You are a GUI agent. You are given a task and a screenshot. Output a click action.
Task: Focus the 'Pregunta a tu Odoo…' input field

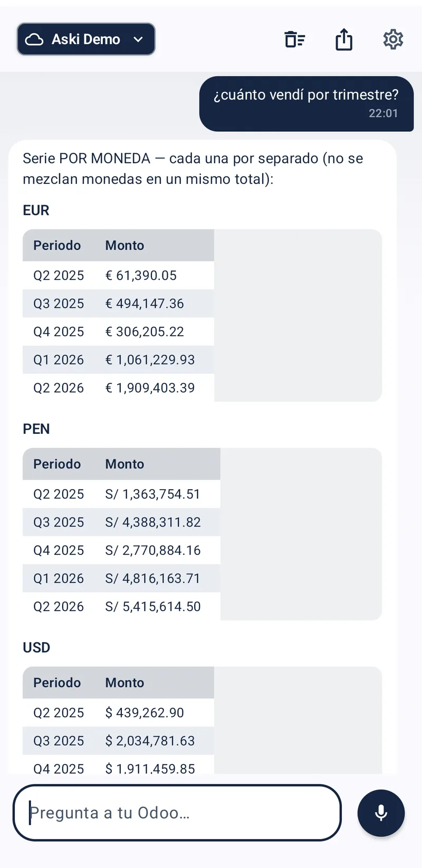[x=177, y=813]
